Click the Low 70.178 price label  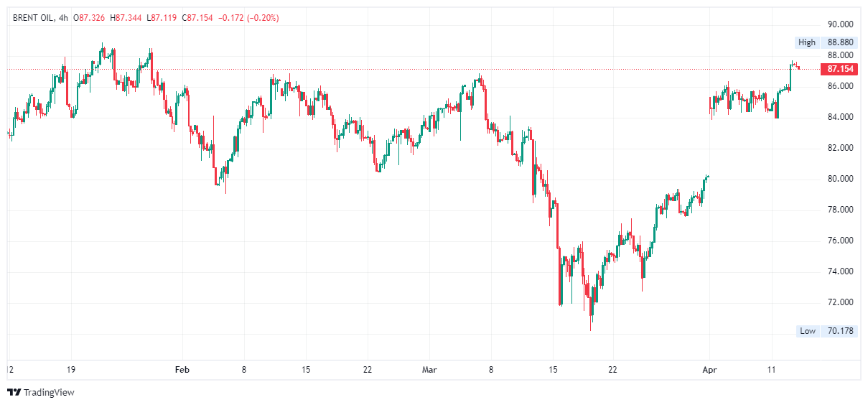826,331
